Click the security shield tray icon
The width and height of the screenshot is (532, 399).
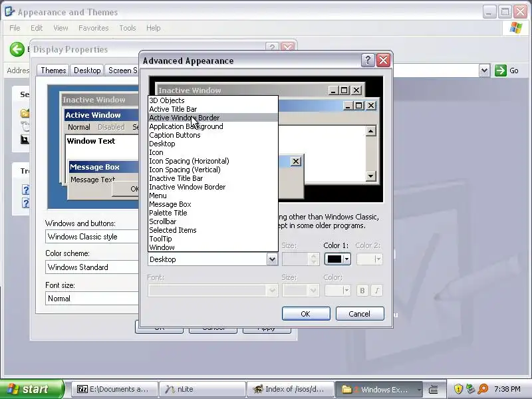coord(458,389)
